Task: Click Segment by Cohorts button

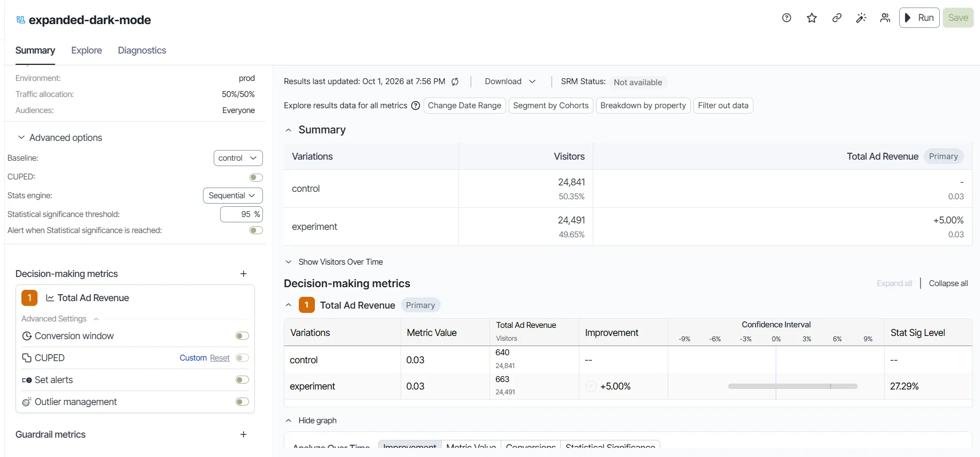Action: point(551,106)
